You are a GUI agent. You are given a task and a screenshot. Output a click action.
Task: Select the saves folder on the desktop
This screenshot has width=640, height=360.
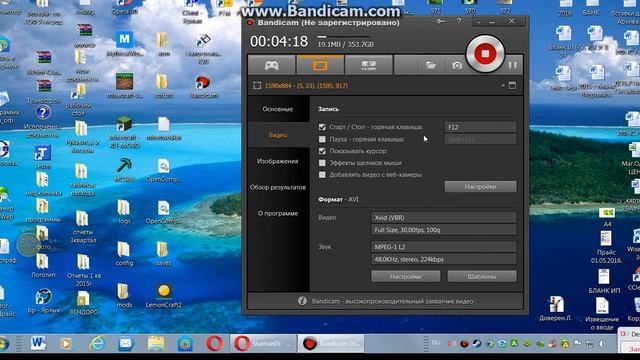click(163, 254)
